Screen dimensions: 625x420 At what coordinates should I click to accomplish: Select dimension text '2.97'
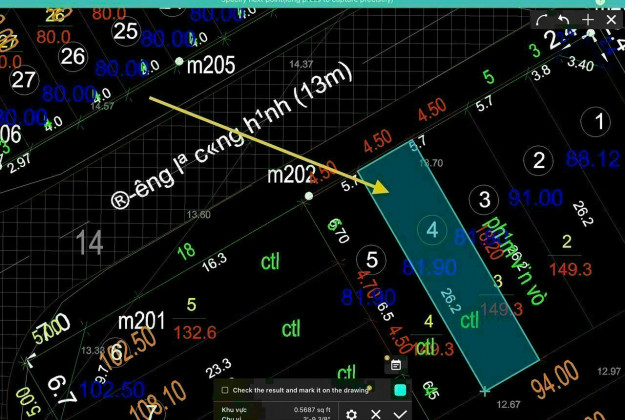click(19, 163)
